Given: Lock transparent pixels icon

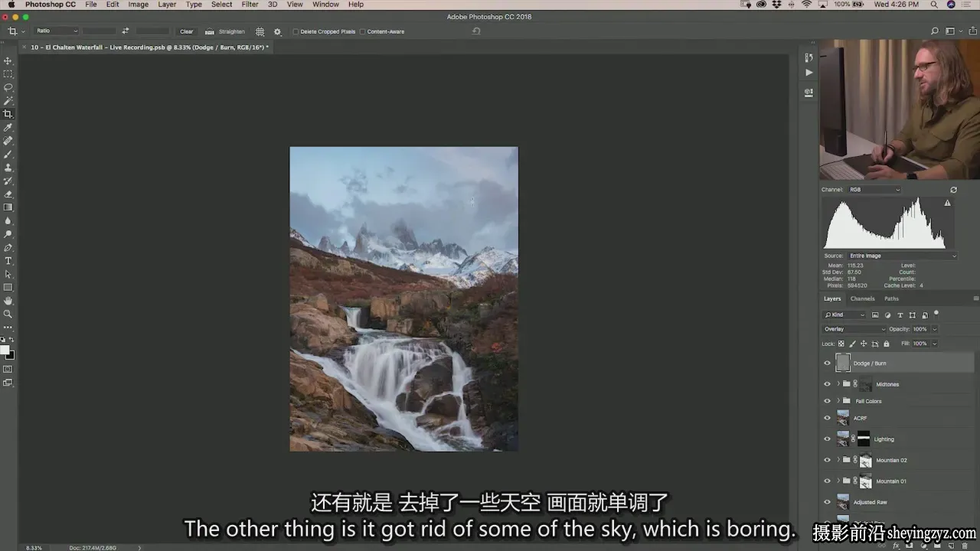Looking at the screenshot, I should click(x=841, y=344).
